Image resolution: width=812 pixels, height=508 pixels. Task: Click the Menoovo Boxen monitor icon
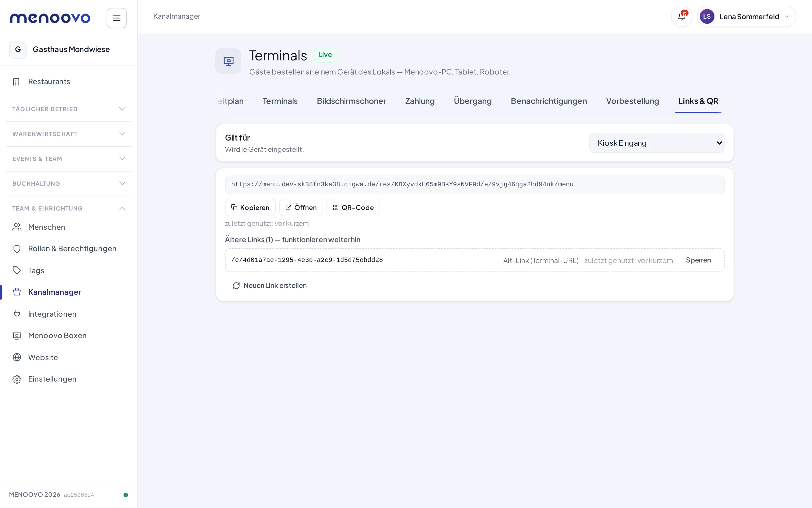point(17,336)
